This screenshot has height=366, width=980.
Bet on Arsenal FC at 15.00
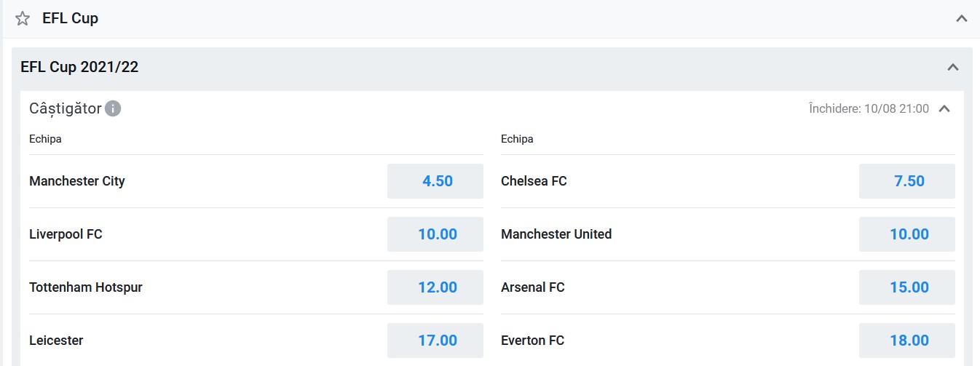tap(907, 287)
